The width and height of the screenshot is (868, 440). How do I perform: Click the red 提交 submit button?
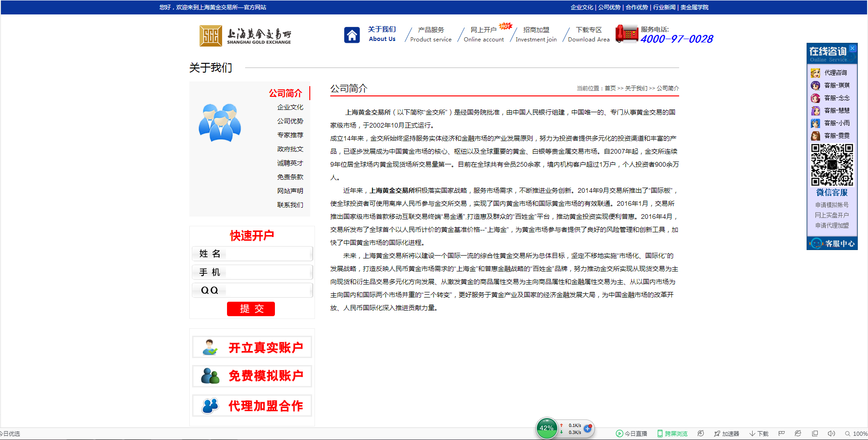[x=251, y=309]
